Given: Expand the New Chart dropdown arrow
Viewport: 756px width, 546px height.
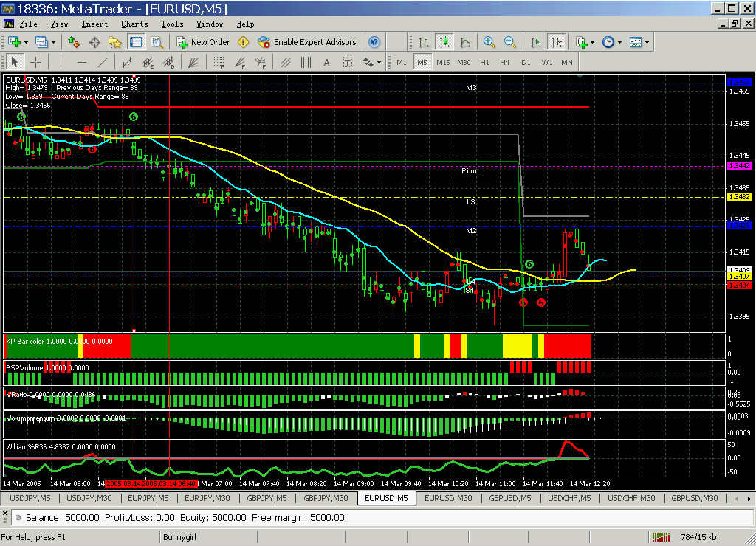Looking at the screenshot, I should (x=26, y=42).
